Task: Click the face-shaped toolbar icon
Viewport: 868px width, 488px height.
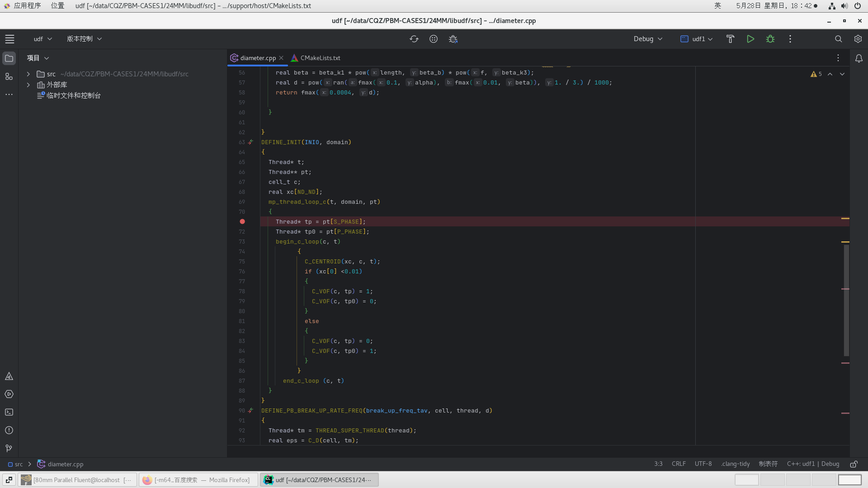Action: pyautogui.click(x=434, y=39)
